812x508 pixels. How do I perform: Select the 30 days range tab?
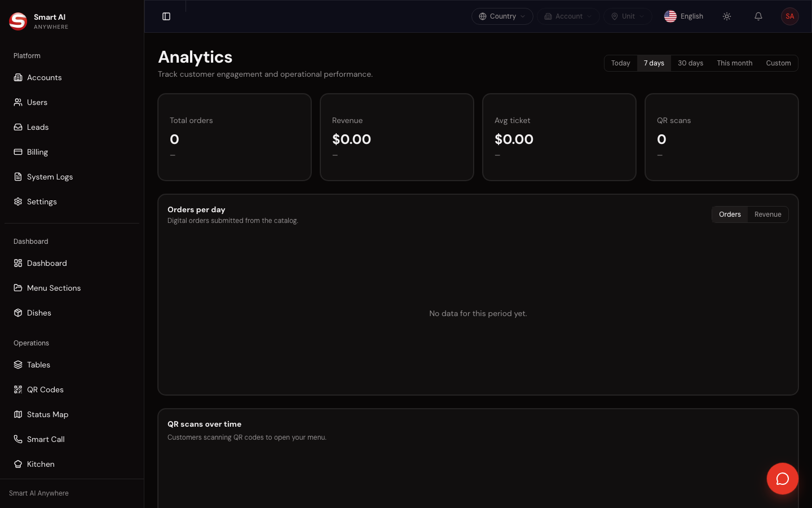coord(691,63)
